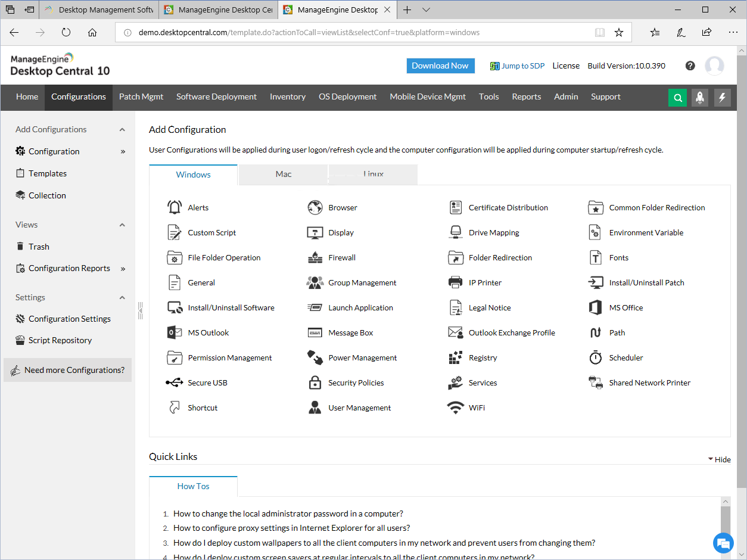Click the Download Now button
Viewport: 747px width, 560px height.
(440, 66)
